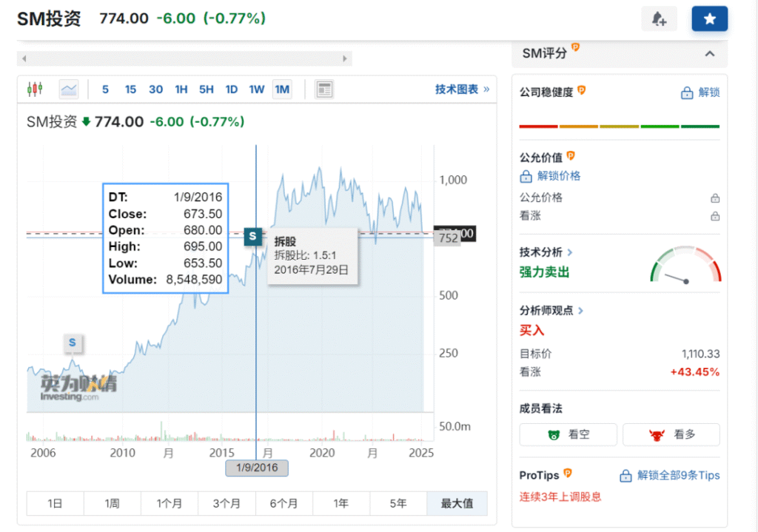Click the horizontal scrollbar above the chart

[184, 58]
